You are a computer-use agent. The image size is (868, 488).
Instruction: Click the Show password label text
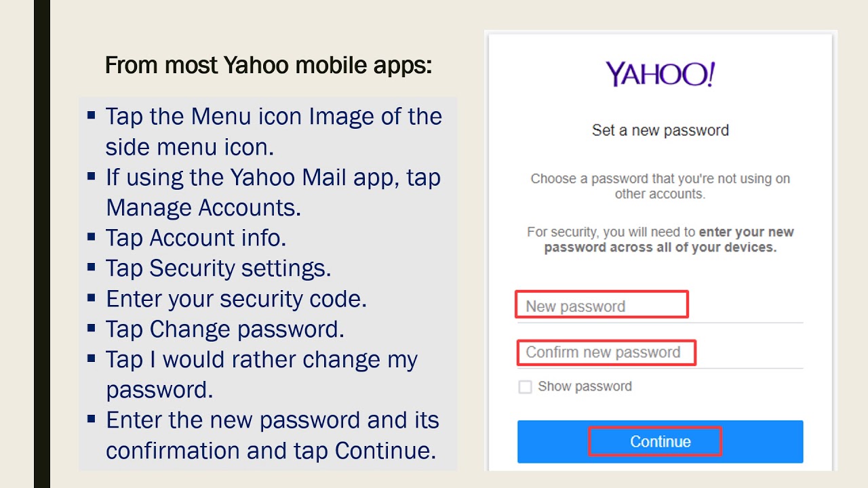[585, 386]
